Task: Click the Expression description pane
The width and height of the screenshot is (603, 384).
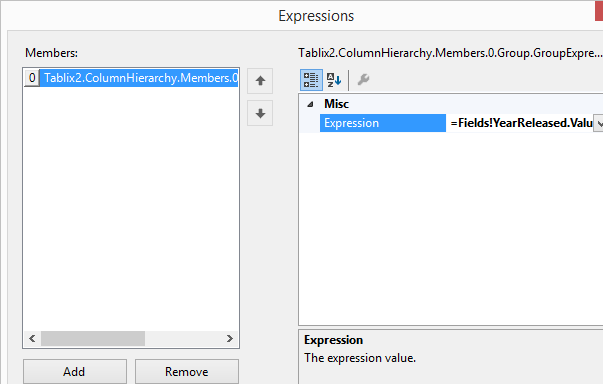Action: click(x=450, y=357)
